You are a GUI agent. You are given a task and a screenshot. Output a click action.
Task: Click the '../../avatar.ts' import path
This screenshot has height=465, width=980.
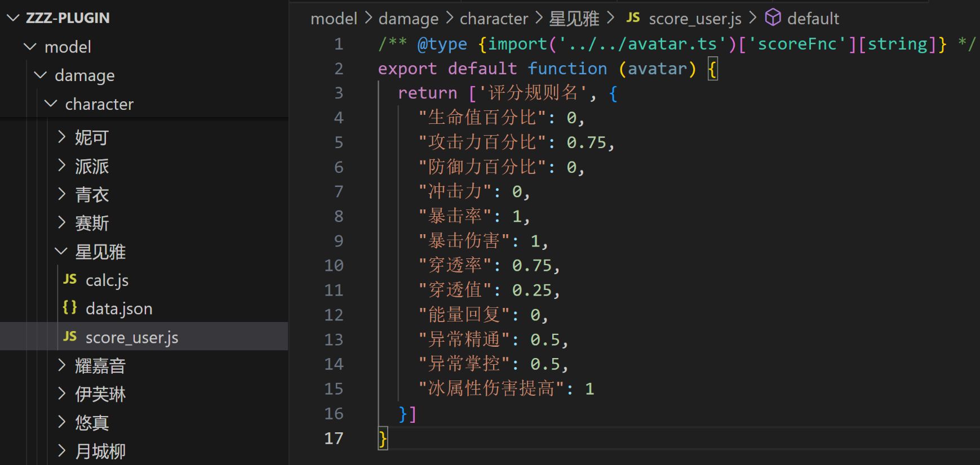click(642, 44)
